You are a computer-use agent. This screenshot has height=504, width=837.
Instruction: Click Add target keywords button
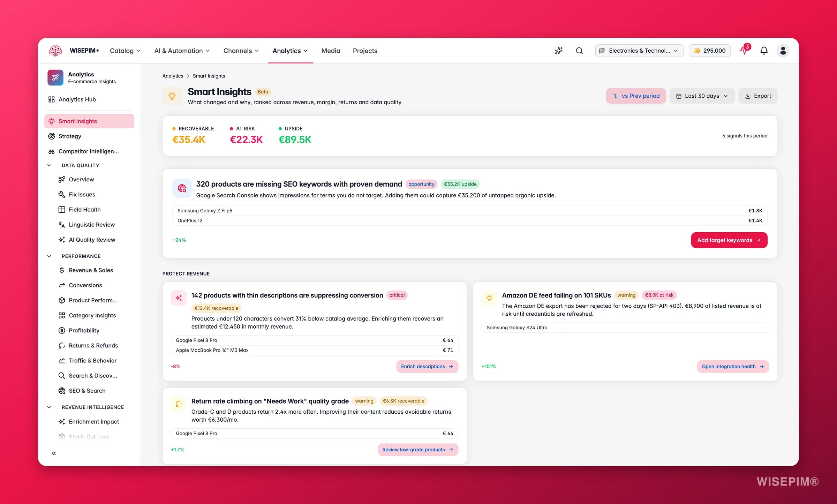[x=729, y=240]
